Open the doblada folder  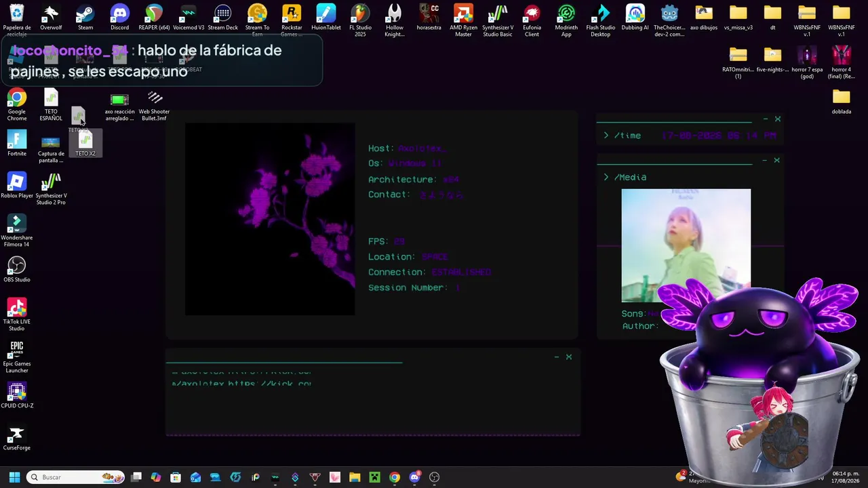coord(842,102)
